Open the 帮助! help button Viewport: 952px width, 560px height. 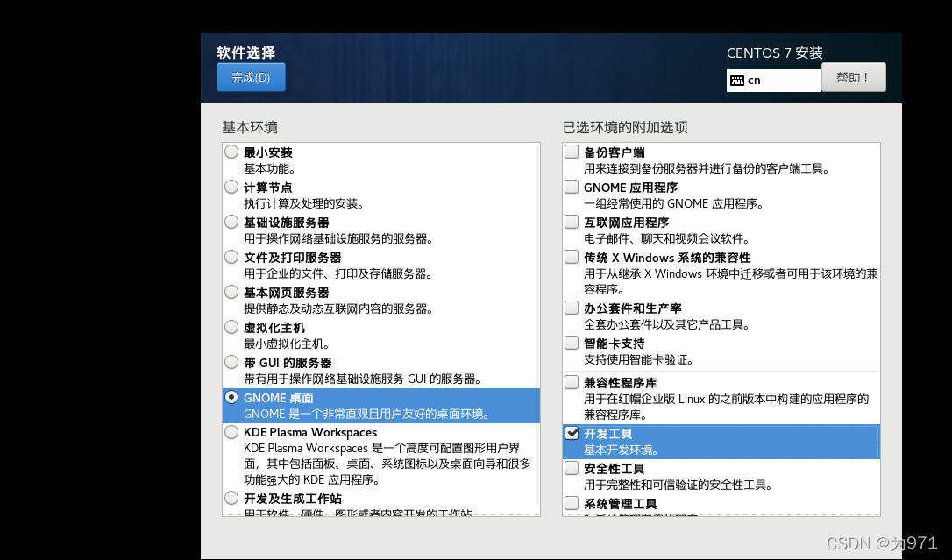(x=853, y=77)
